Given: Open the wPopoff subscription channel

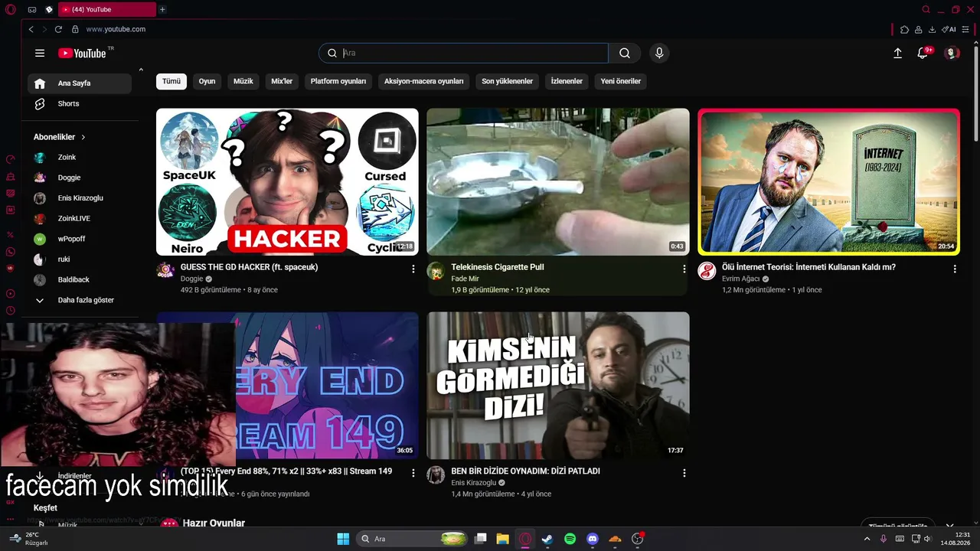Looking at the screenshot, I should point(80,239).
